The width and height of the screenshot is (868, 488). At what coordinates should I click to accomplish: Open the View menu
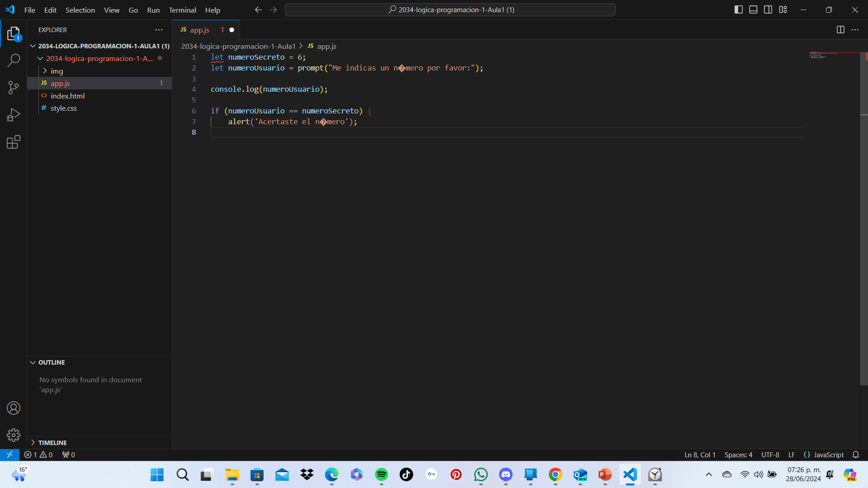pos(112,10)
